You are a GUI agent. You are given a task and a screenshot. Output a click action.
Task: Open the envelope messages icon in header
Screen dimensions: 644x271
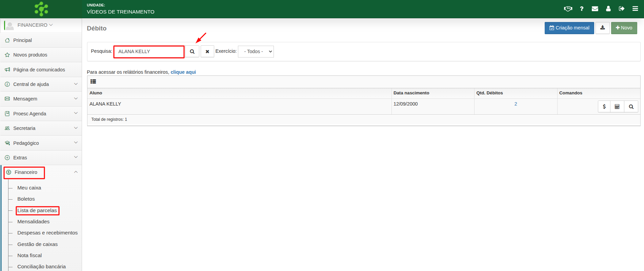pyautogui.click(x=595, y=9)
